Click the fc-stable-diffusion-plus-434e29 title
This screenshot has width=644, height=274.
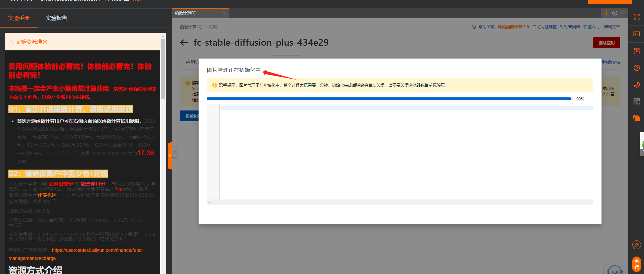[261, 43]
